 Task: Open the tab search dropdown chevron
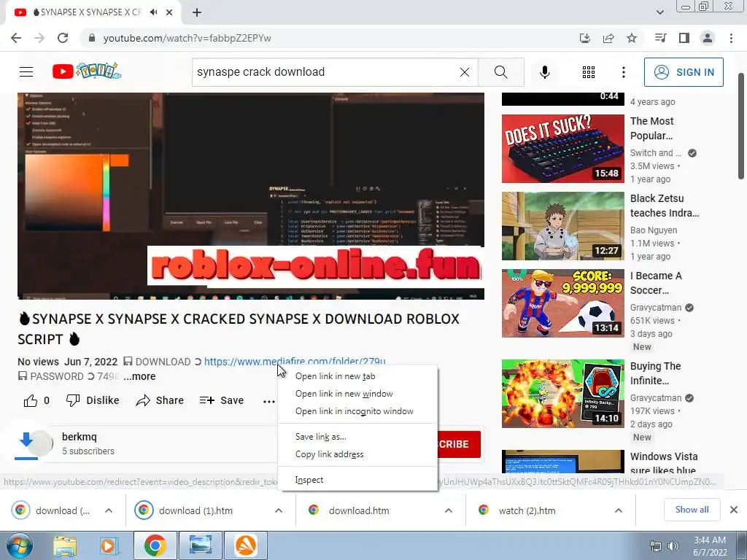click(659, 12)
